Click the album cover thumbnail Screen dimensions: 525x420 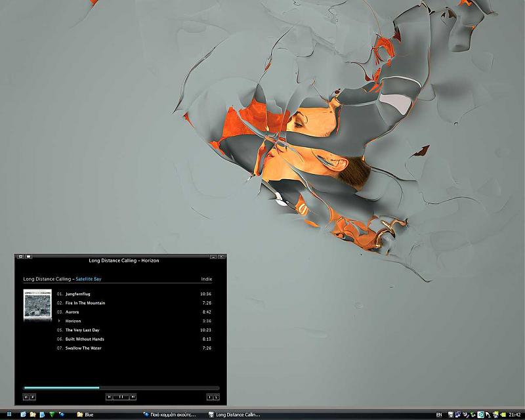[37, 304]
